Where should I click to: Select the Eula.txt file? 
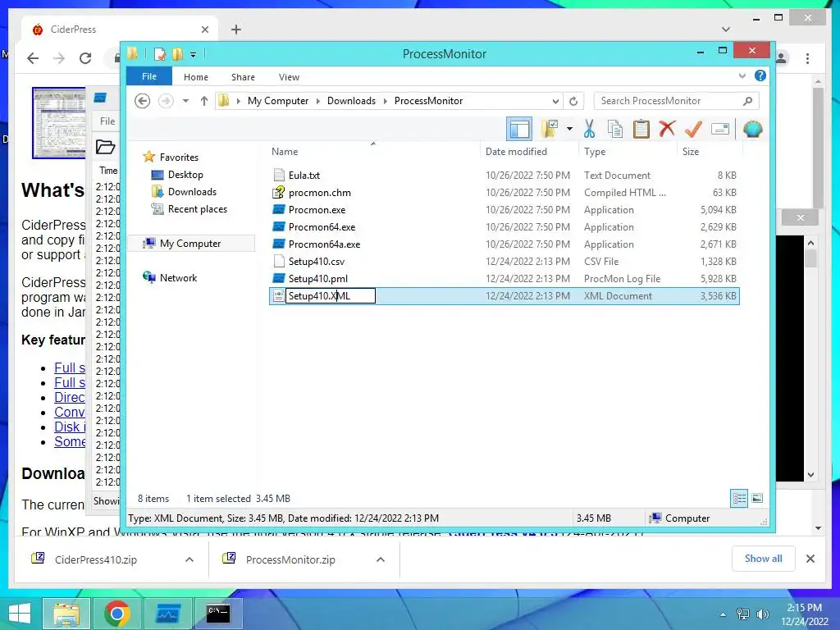304,176
